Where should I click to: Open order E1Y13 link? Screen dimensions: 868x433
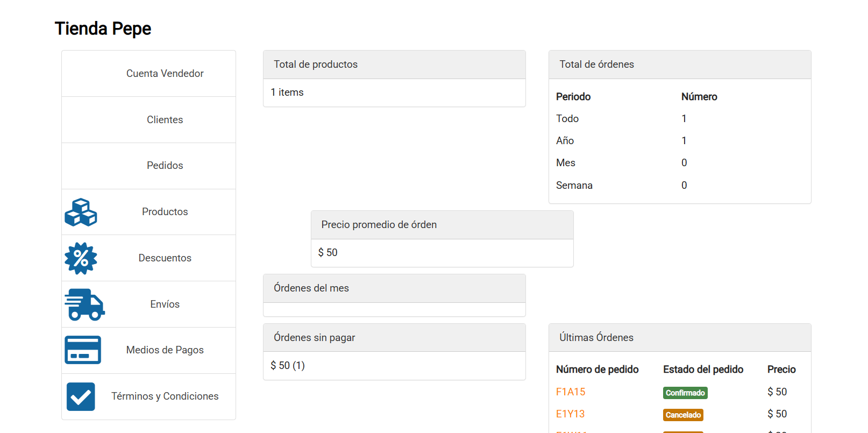pyautogui.click(x=570, y=414)
